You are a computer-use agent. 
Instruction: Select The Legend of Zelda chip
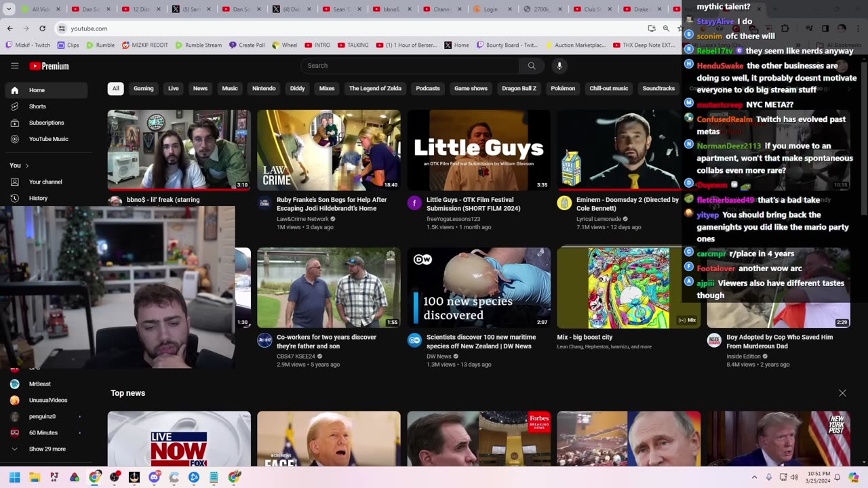(x=375, y=89)
